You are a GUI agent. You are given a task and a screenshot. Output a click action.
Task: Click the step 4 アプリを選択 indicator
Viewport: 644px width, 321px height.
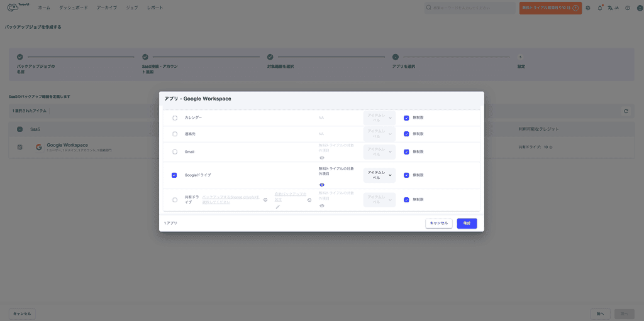pyautogui.click(x=395, y=57)
